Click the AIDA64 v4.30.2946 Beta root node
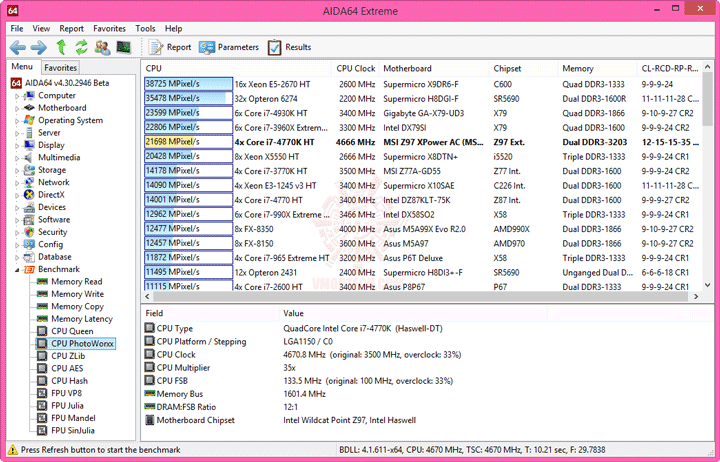The width and height of the screenshot is (720, 462). pos(60,83)
